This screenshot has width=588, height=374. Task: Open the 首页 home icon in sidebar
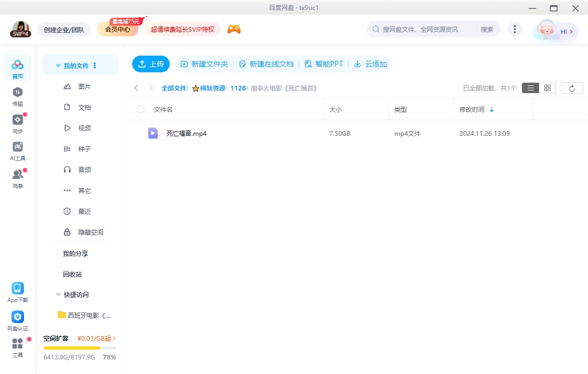(17, 66)
